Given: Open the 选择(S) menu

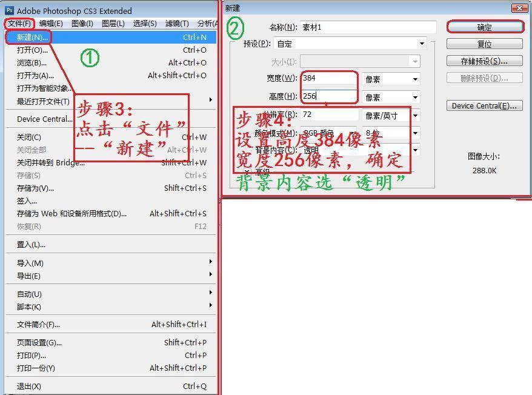Looking at the screenshot, I should [x=145, y=24].
